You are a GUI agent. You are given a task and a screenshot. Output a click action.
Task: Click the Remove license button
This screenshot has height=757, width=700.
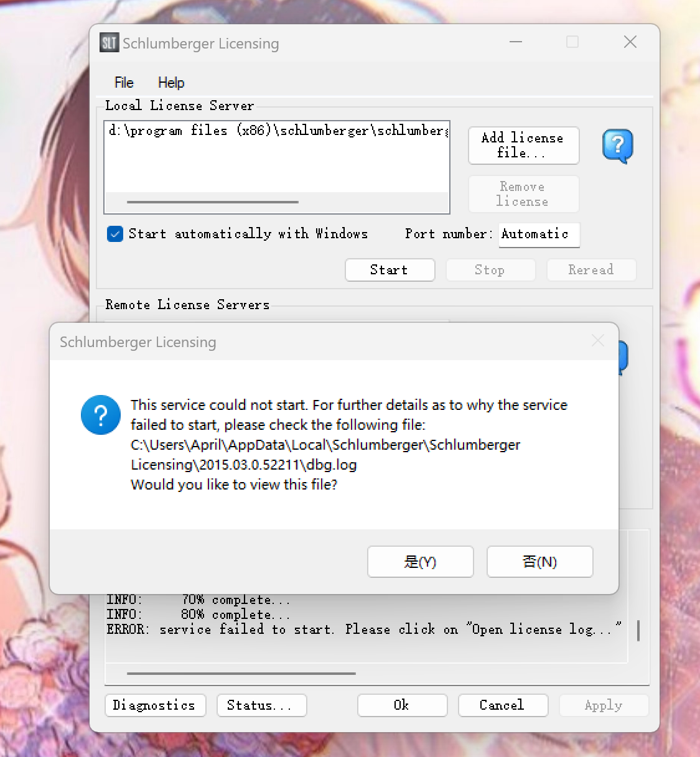523,194
